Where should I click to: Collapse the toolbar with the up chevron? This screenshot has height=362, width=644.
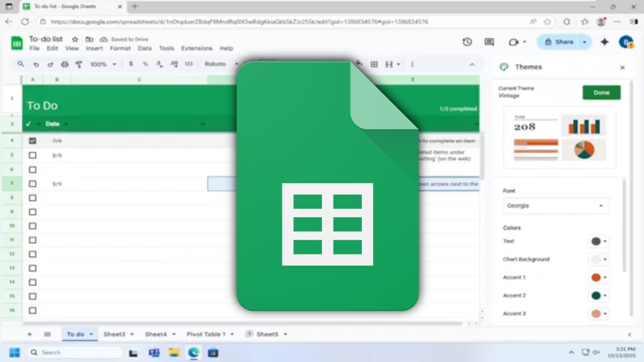(472, 64)
